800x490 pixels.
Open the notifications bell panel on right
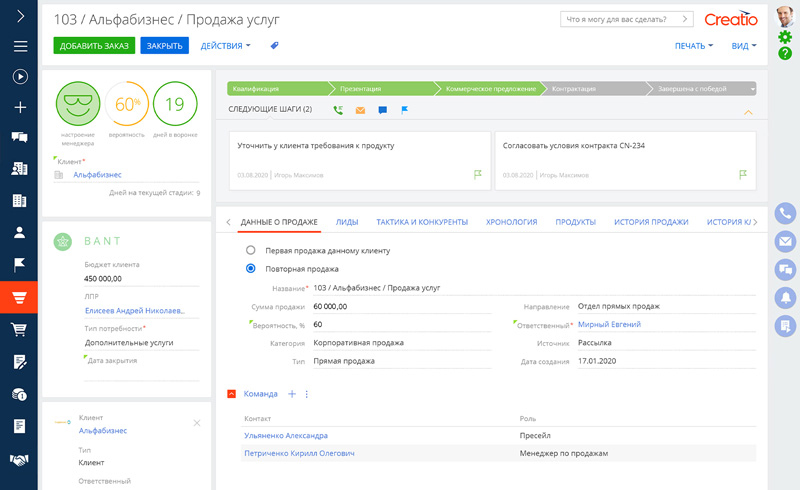tap(785, 297)
